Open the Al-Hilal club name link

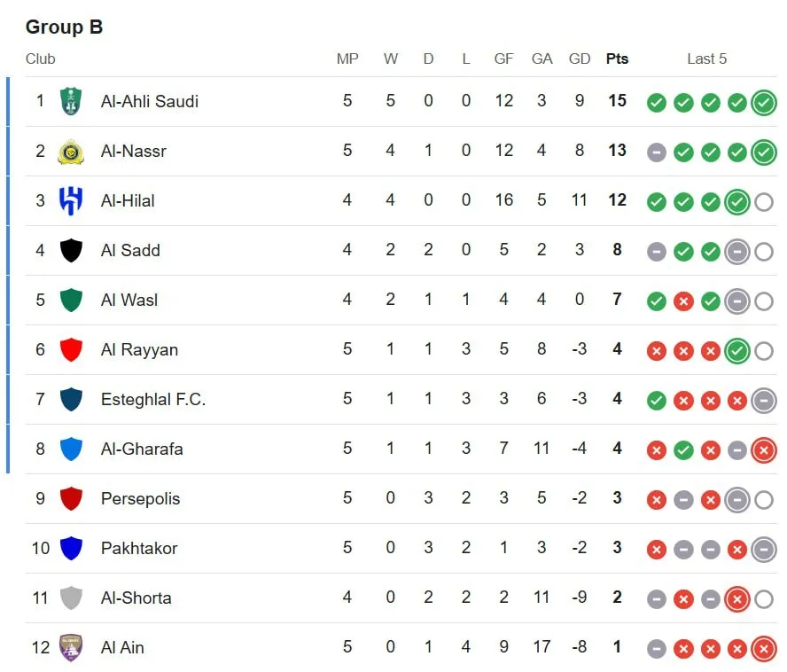[x=128, y=201]
